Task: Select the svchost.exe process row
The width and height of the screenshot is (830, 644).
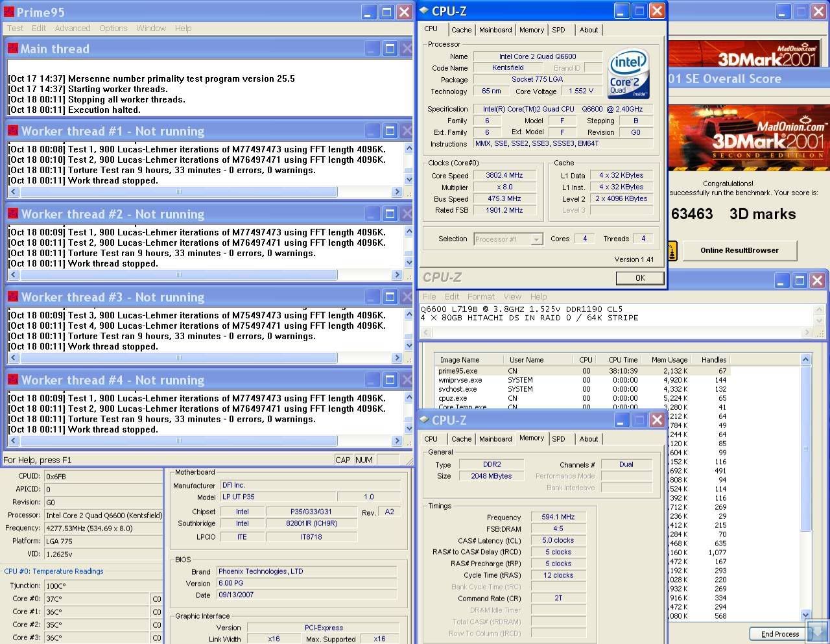Action: click(x=583, y=389)
